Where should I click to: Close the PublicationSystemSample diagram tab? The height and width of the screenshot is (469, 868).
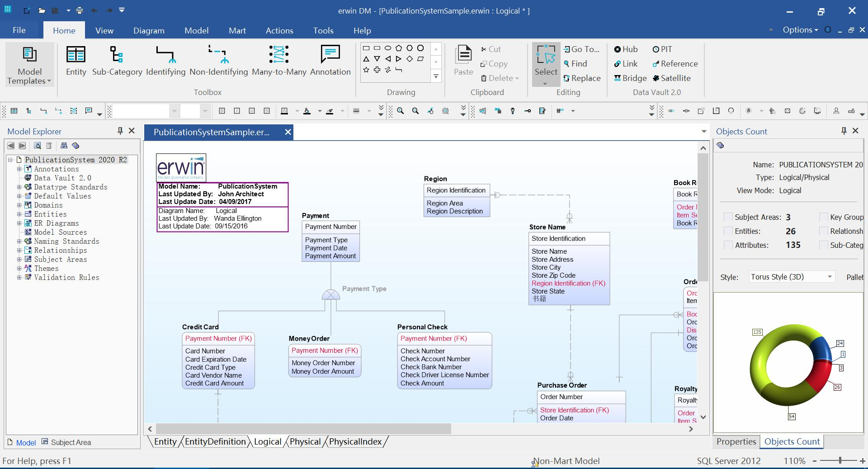288,132
